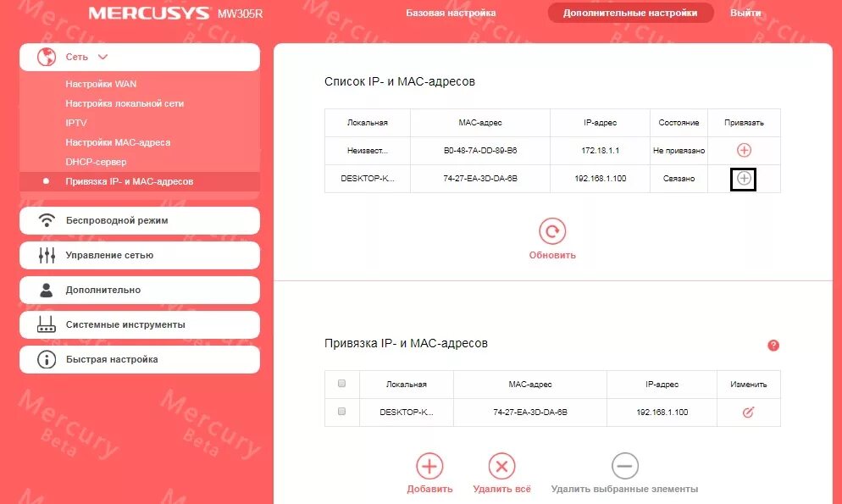Switch to Дополнительные настройки tab
Screen dimensions: 842x504
[630, 13]
